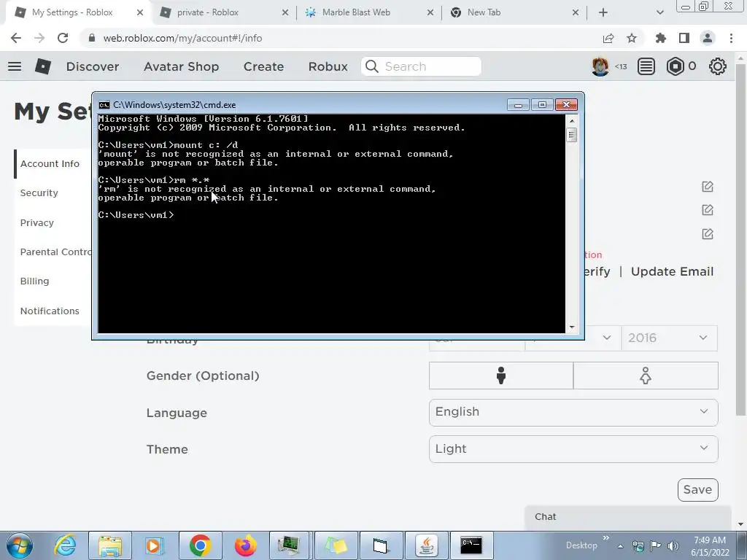Launch Internet Explorer from the taskbar
Screen dimensions: 747x560
tap(65, 545)
